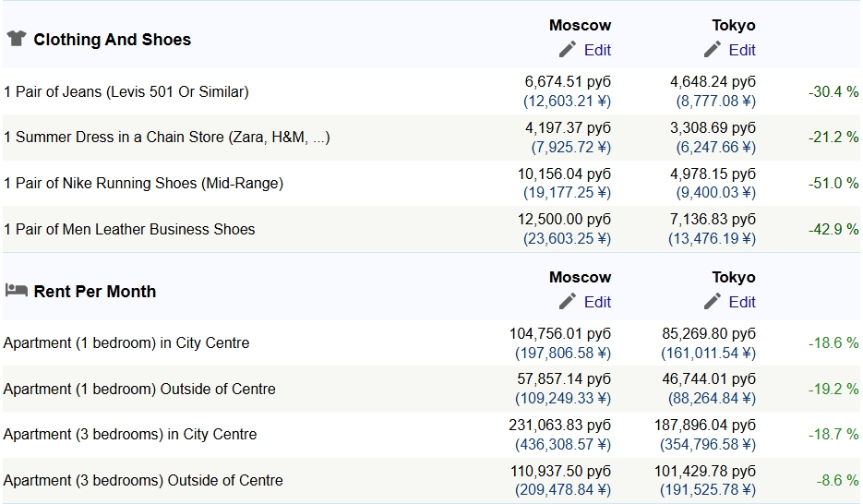Viewport: 863px width, 504px height.
Task: Click the -19.2 % difference value
Action: [833, 389]
